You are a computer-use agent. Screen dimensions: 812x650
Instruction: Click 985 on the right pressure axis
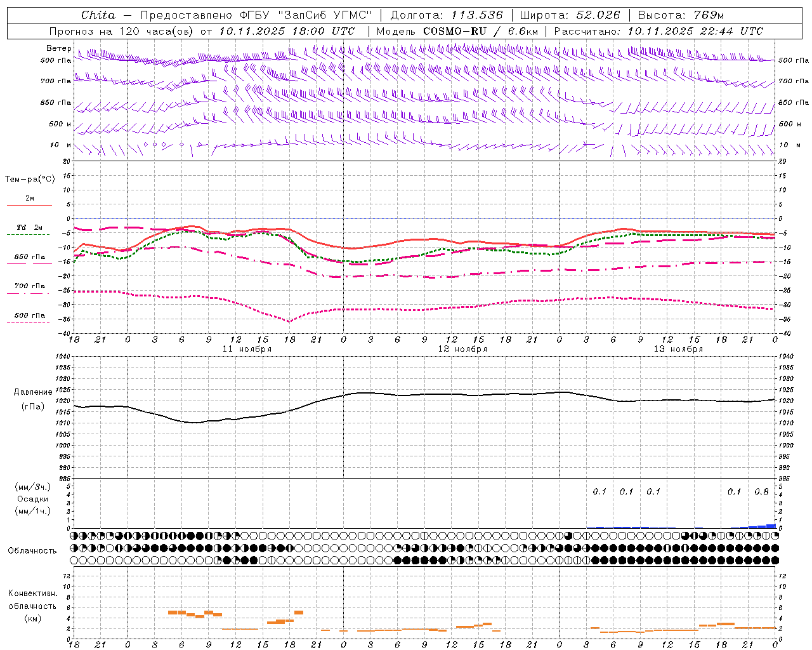pos(785,479)
